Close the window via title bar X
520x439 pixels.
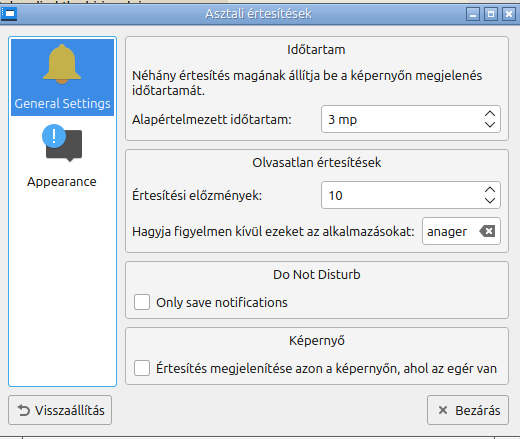coord(509,14)
